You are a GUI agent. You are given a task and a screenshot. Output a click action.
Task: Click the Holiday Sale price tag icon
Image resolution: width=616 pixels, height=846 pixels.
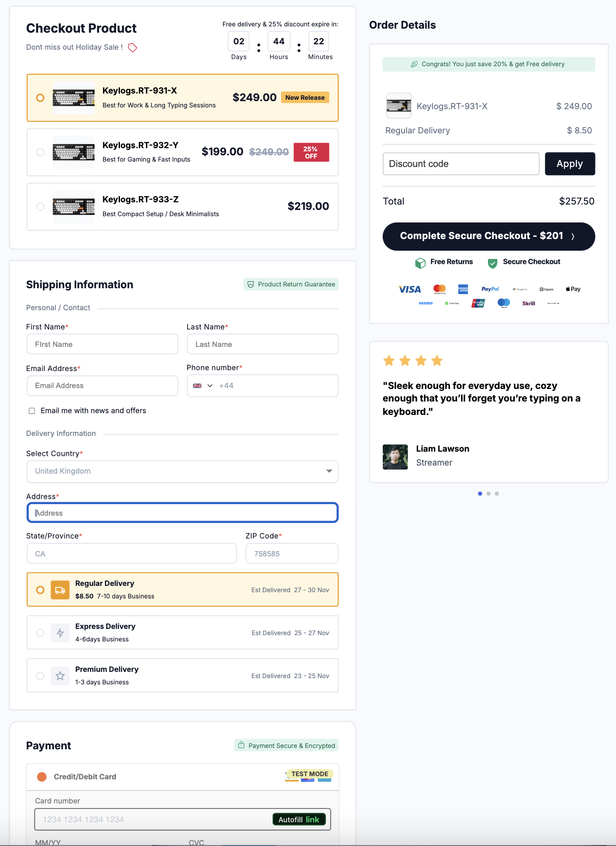[133, 47]
